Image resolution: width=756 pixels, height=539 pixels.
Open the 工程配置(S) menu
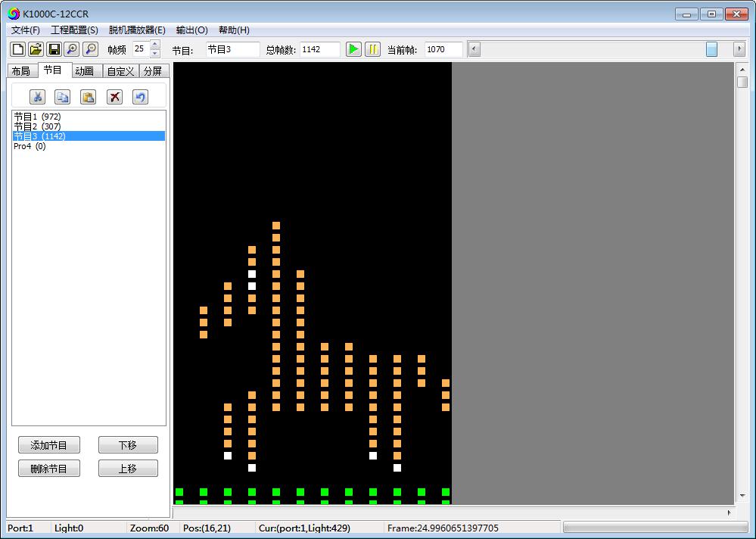pos(74,30)
